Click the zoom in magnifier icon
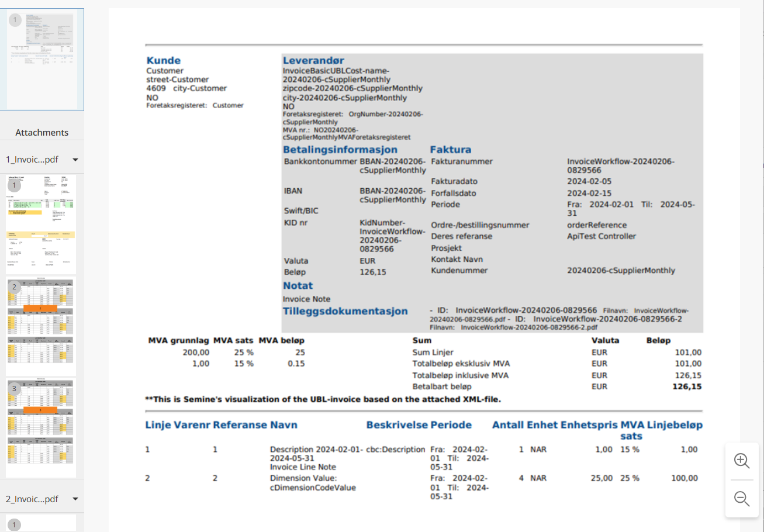 pyautogui.click(x=742, y=461)
